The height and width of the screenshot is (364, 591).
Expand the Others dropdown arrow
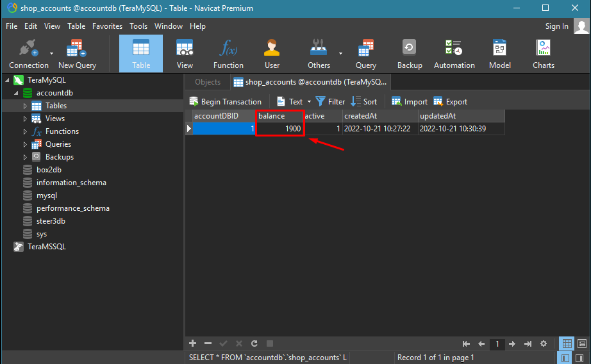click(340, 53)
